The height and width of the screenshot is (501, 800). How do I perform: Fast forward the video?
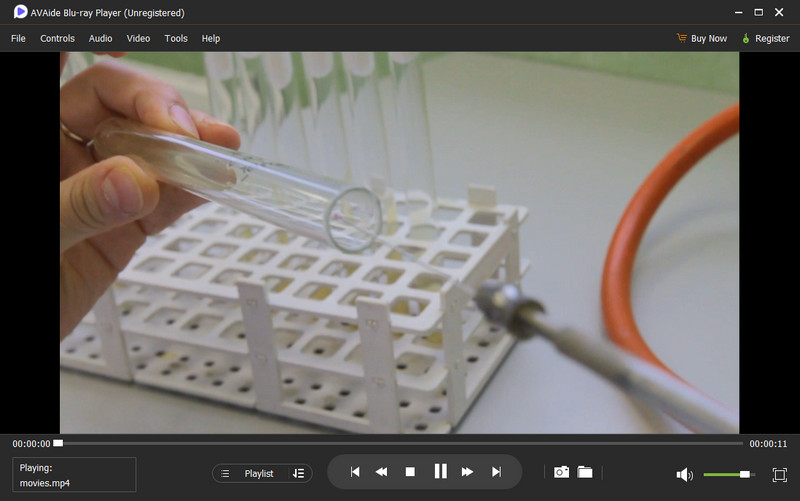tap(467, 472)
